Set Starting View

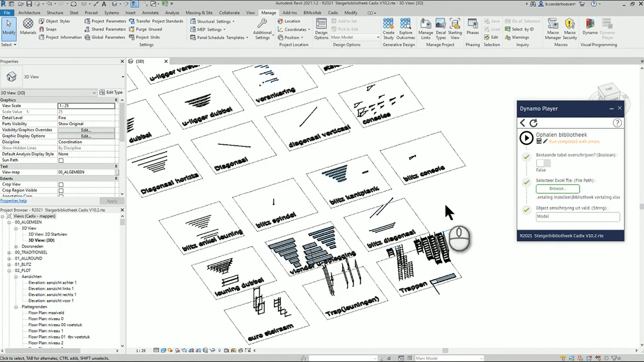[455, 29]
